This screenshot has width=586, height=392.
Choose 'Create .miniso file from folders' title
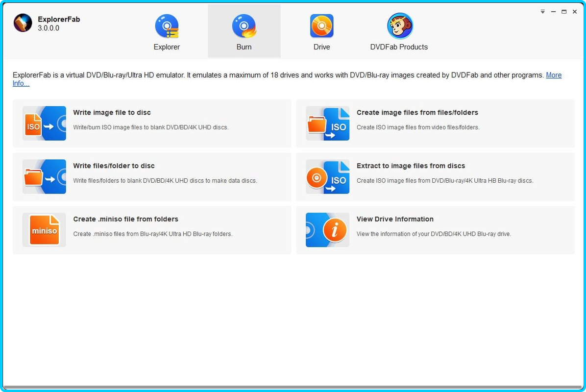pyautogui.click(x=125, y=220)
